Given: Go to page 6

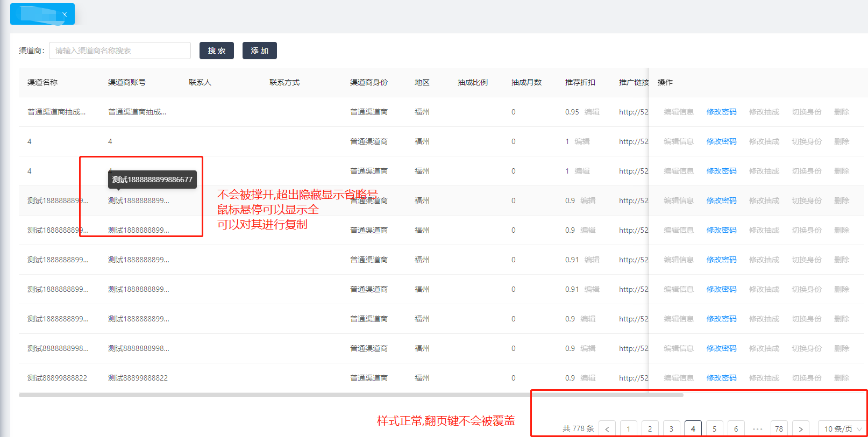Looking at the screenshot, I should coord(736,428).
